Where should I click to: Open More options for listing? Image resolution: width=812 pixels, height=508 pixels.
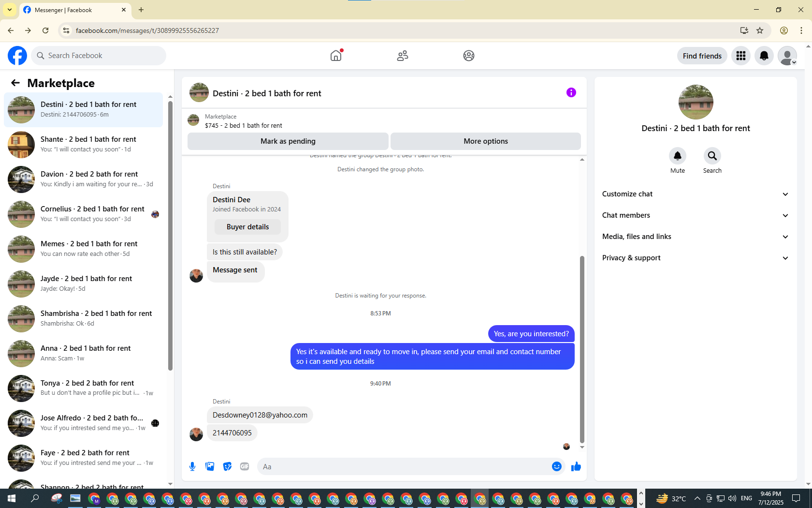pyautogui.click(x=486, y=141)
